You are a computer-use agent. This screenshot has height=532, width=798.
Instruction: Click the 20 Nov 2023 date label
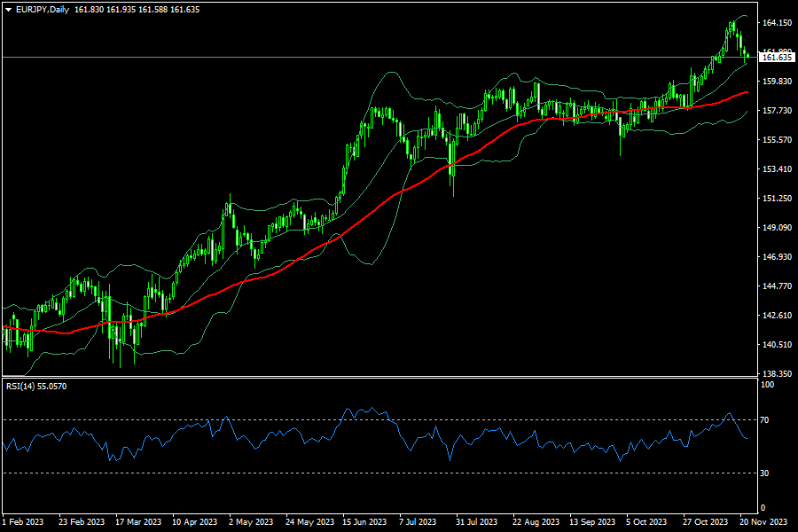point(763,522)
